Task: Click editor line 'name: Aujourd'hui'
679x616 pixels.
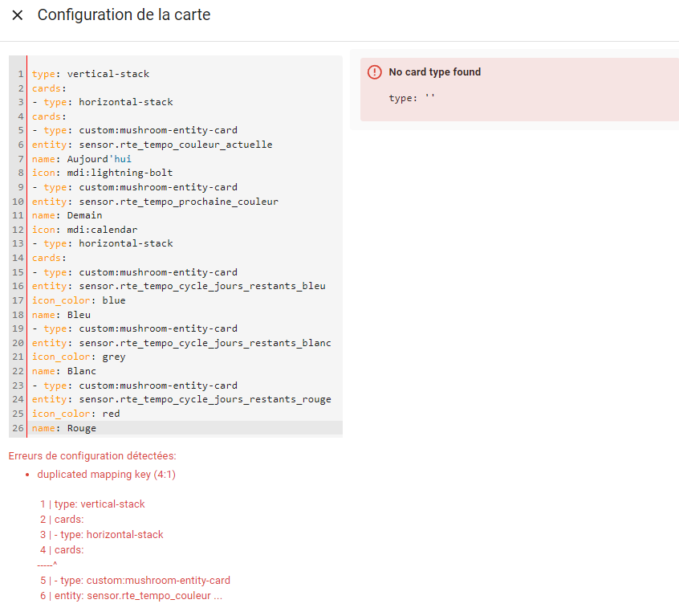Action: (81, 159)
